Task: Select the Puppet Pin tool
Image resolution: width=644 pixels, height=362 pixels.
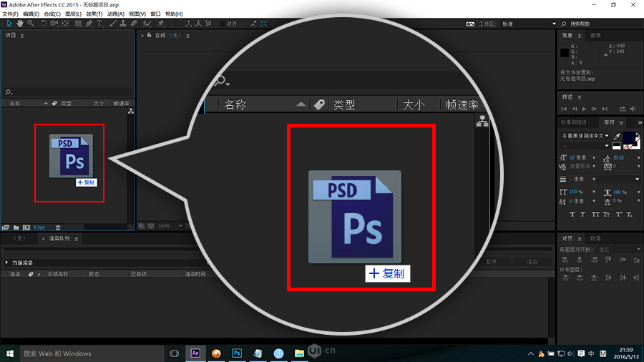Action: coord(161,24)
